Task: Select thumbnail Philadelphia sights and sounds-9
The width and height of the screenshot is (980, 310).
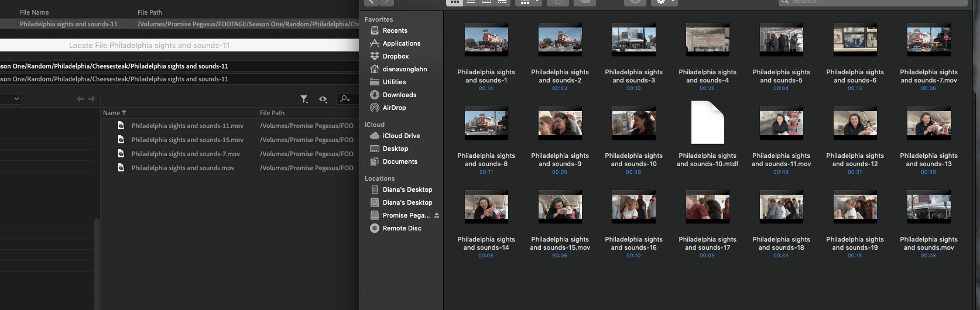Action: click(x=560, y=123)
